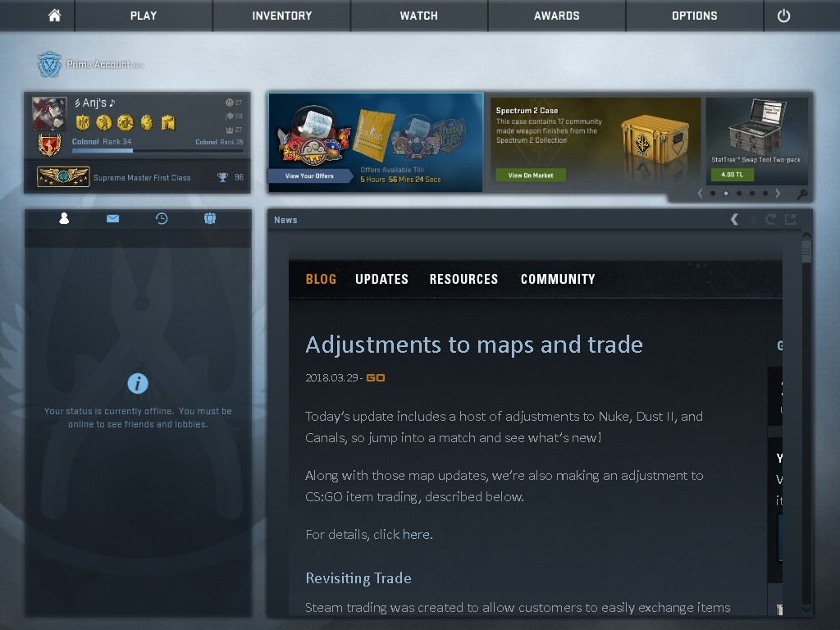Click the 'Revisiting Trade' heading
Screen dimensions: 840x630
[358, 578]
